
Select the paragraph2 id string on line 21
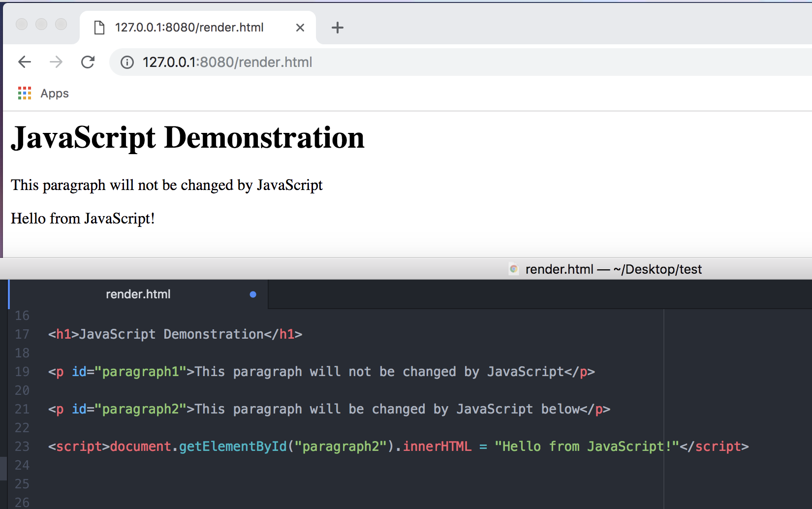tap(141, 409)
